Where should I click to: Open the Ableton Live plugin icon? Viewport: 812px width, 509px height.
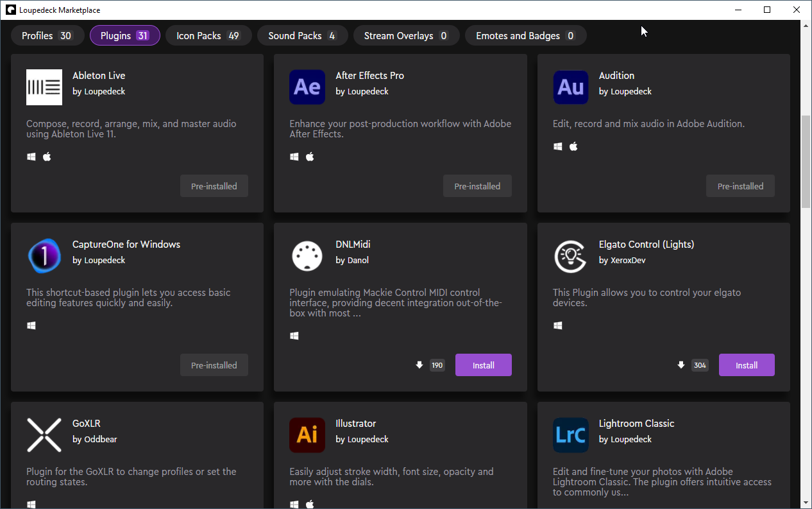44,87
